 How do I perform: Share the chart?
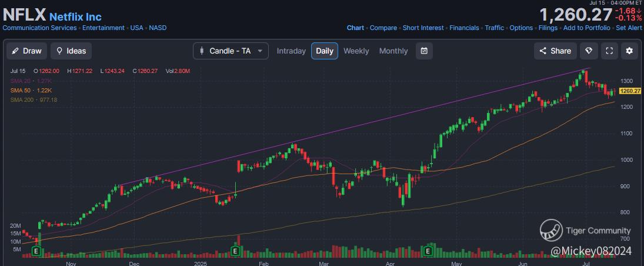click(x=555, y=51)
